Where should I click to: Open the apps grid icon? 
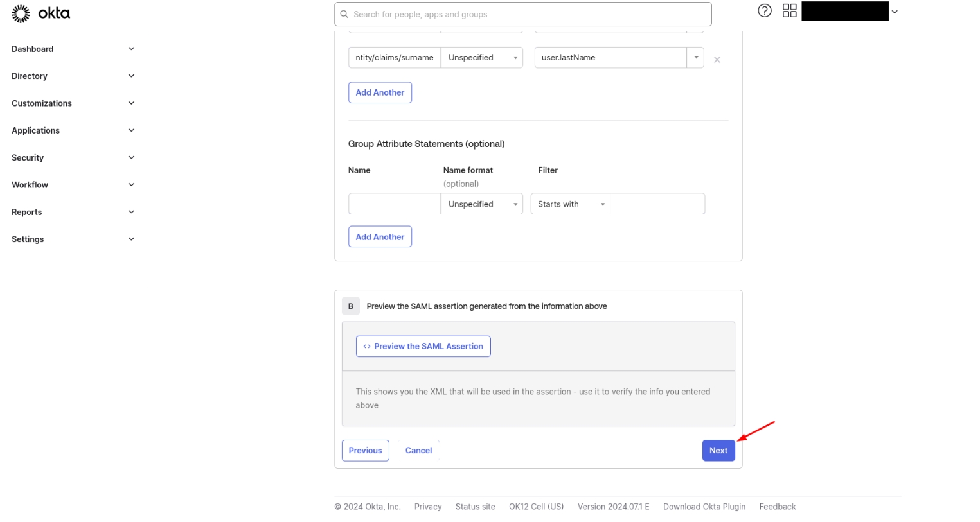tap(789, 11)
